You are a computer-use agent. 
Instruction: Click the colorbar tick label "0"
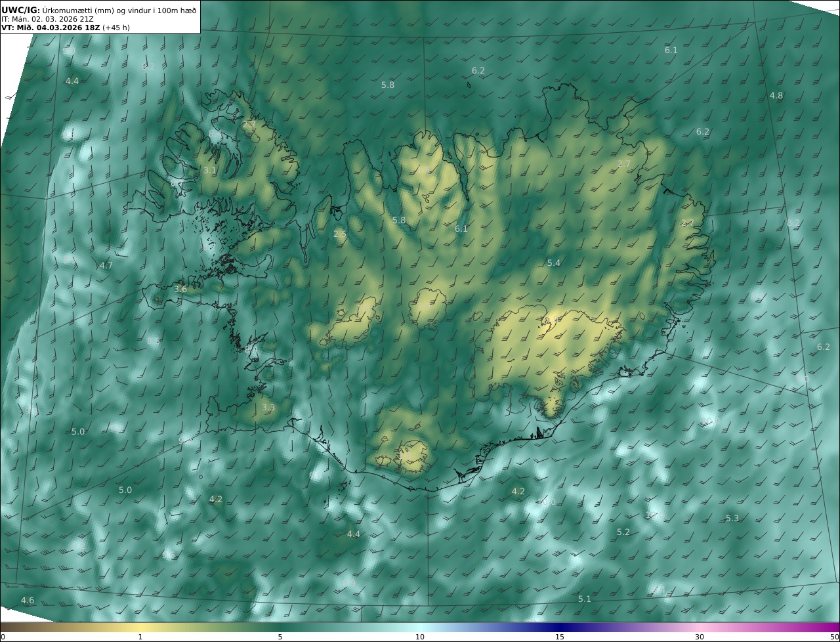3,637
